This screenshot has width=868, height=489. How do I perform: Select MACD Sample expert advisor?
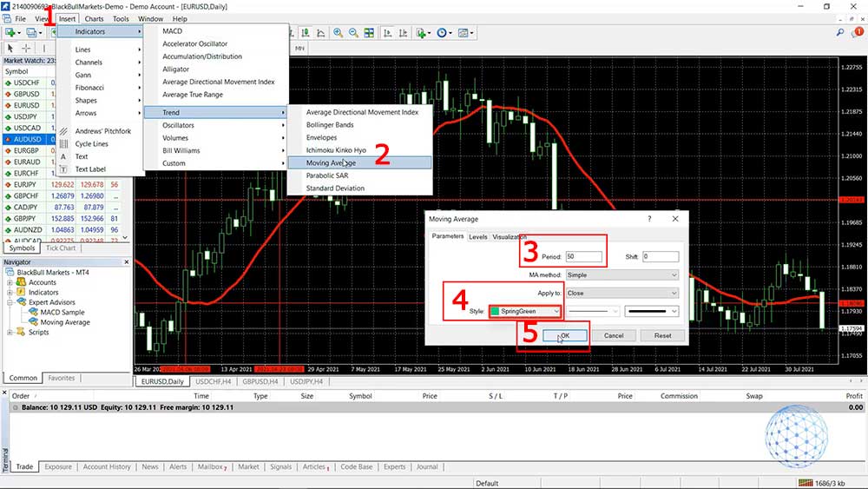62,313
